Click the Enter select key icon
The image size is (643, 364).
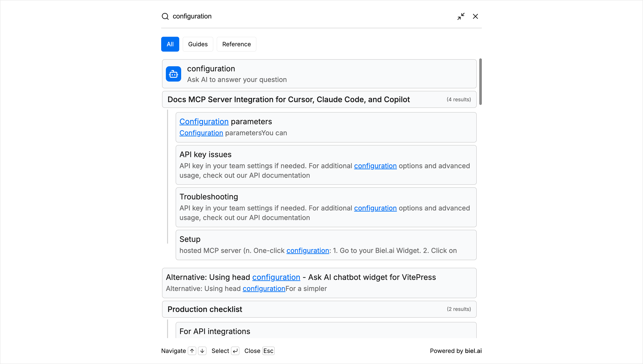pyautogui.click(x=235, y=351)
